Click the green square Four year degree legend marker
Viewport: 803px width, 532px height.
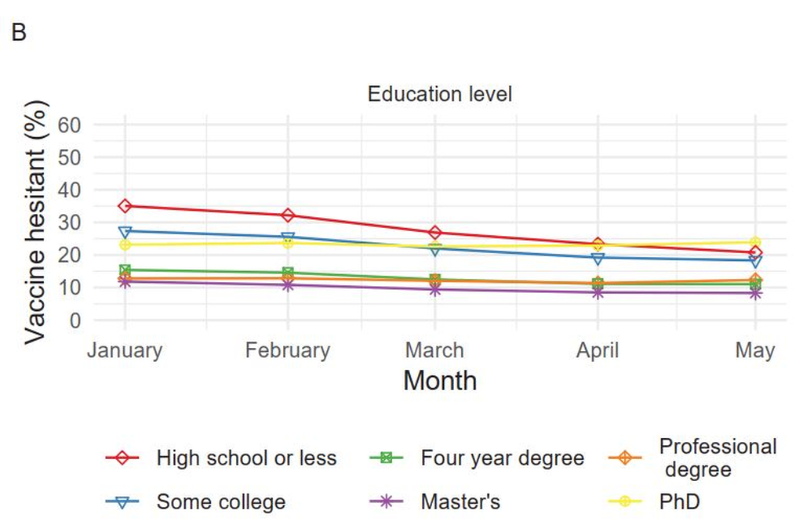(385, 458)
